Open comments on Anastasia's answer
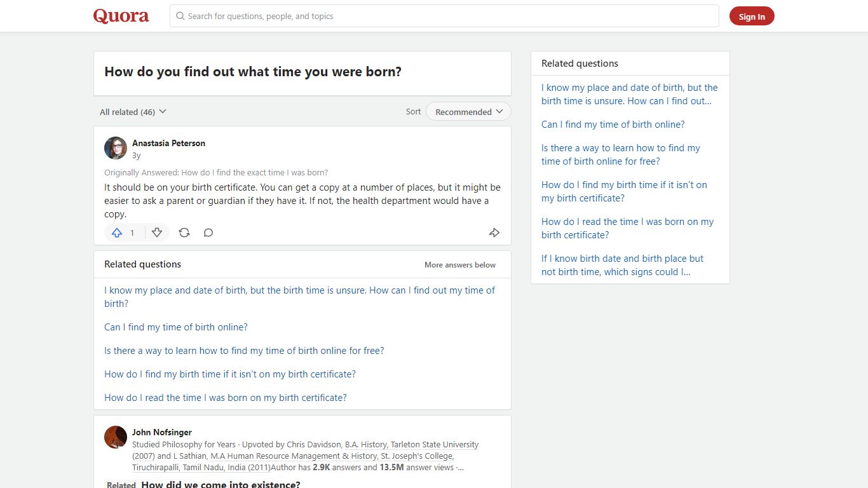868x488 pixels. (208, 233)
